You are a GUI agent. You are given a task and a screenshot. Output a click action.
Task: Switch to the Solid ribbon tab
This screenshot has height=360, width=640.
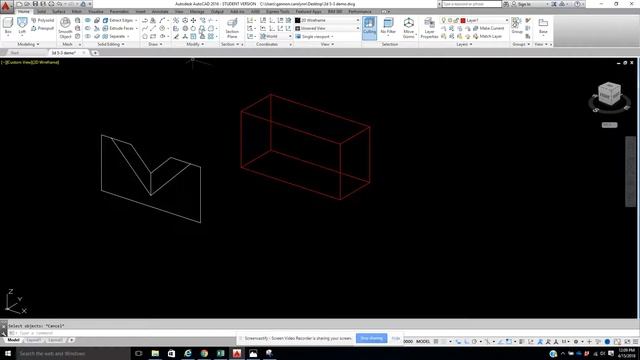tap(42, 11)
